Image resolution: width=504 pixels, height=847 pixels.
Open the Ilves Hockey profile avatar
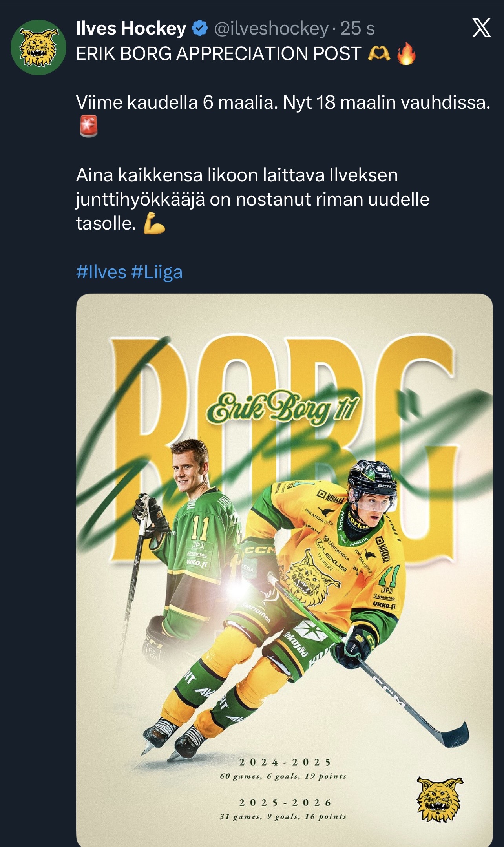pos(38,47)
